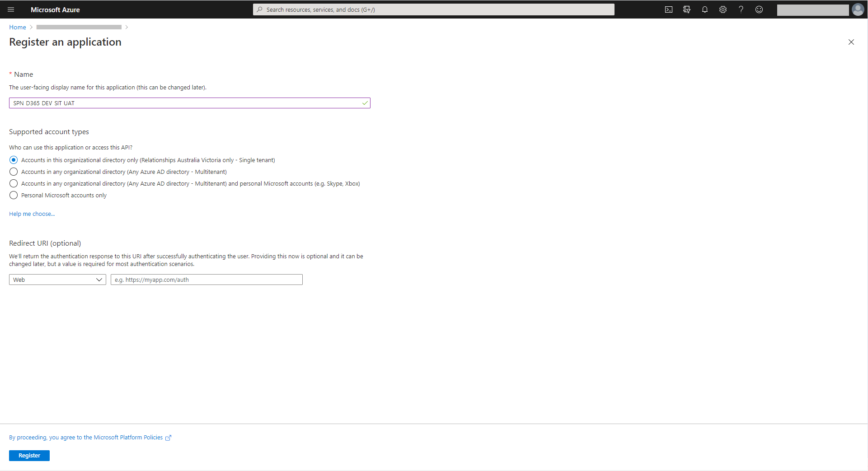The image size is (868, 471).
Task: Open the Azure portal hamburger menu
Action: [11, 9]
